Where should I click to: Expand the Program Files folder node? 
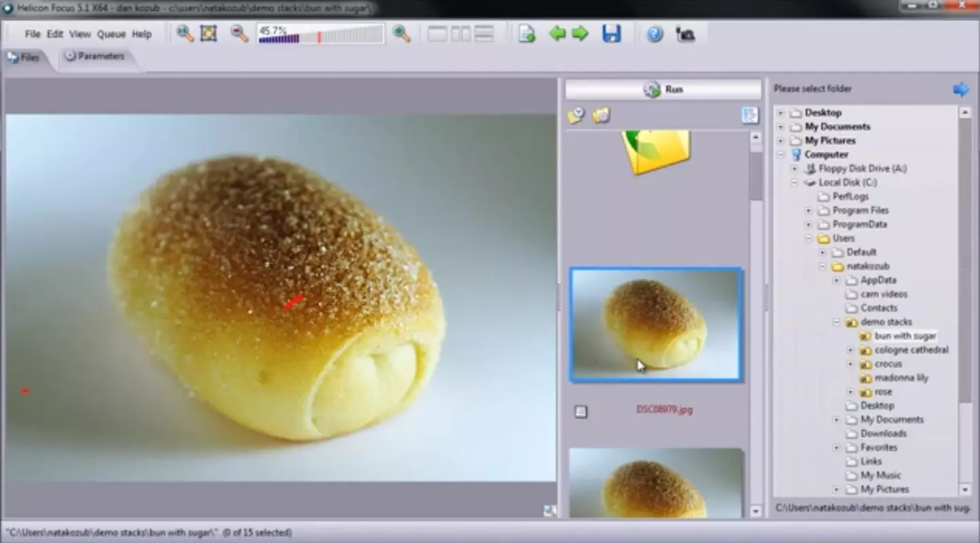point(808,210)
